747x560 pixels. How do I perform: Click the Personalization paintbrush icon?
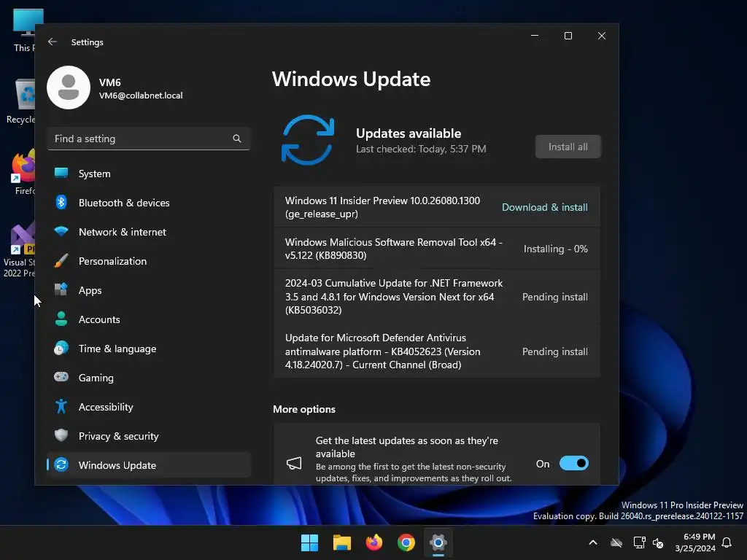pos(61,261)
